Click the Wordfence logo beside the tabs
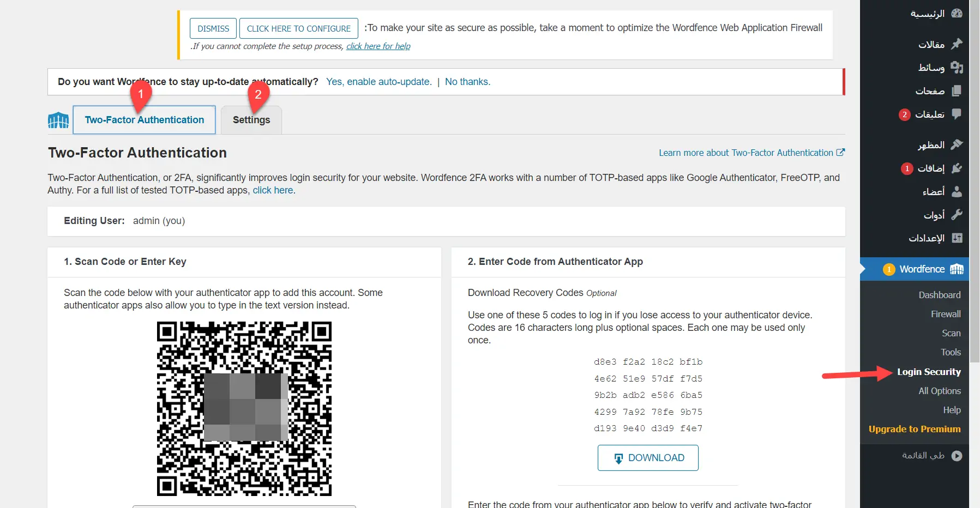The height and width of the screenshot is (508, 980). pos(58,120)
